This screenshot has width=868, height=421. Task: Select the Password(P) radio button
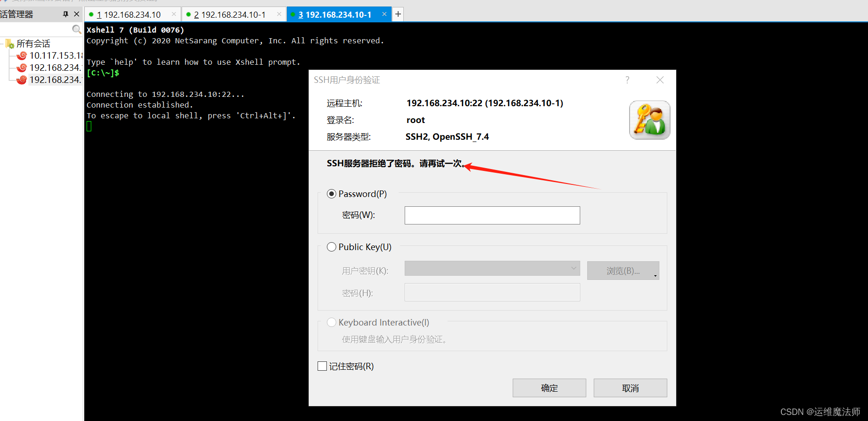pos(332,194)
